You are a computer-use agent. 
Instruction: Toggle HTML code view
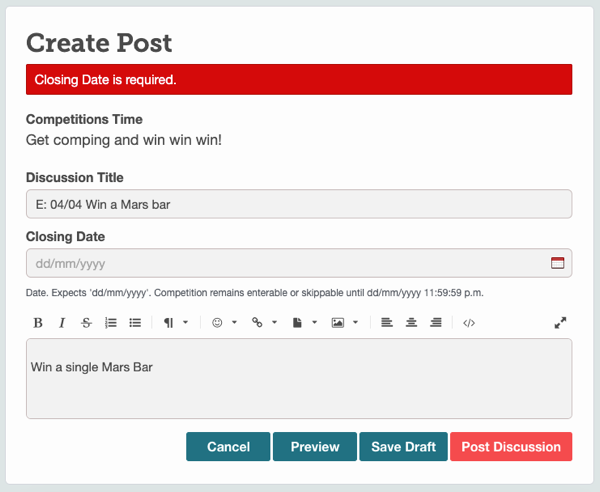pyautogui.click(x=469, y=323)
